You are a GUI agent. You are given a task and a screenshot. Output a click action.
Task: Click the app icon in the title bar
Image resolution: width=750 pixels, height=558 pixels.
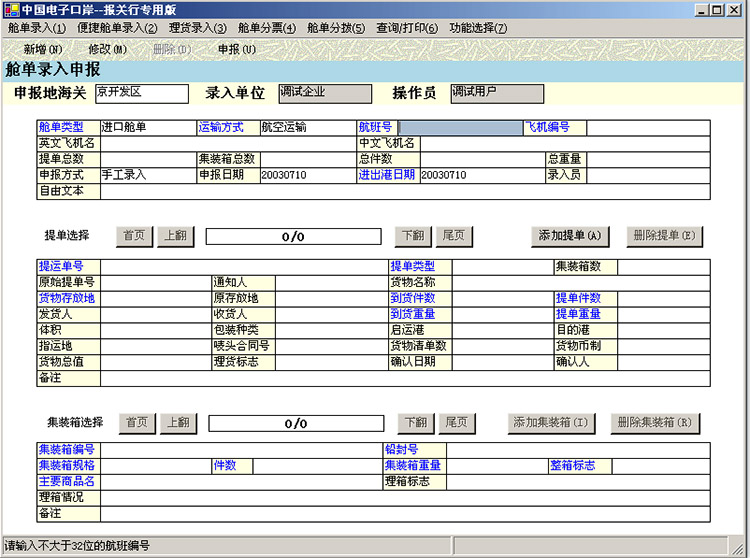(10, 9)
